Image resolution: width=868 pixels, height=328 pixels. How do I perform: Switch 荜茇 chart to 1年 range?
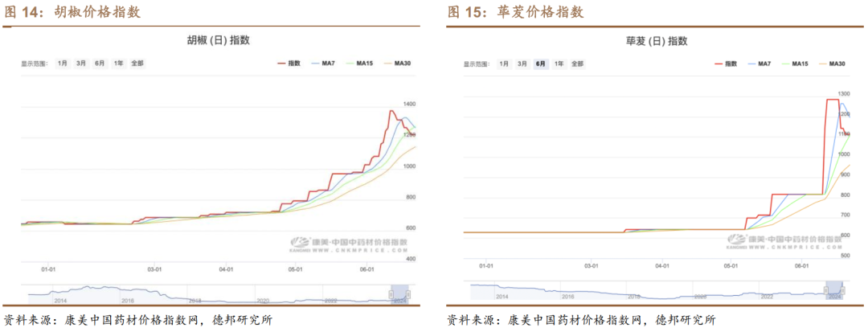(559, 64)
